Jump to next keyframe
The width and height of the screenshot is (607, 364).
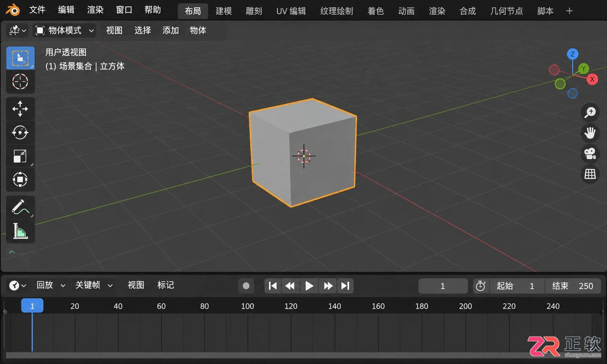(x=328, y=286)
